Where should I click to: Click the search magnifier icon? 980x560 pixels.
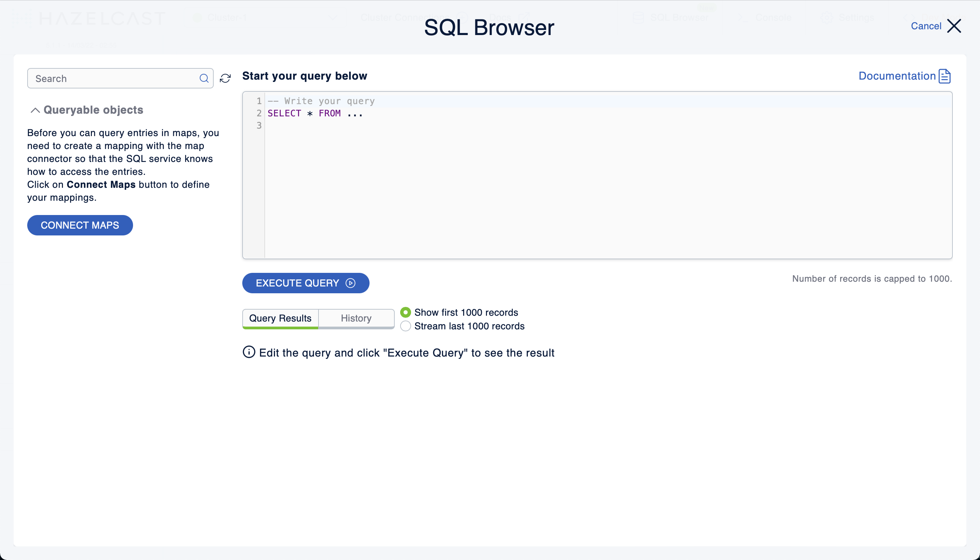tap(205, 78)
